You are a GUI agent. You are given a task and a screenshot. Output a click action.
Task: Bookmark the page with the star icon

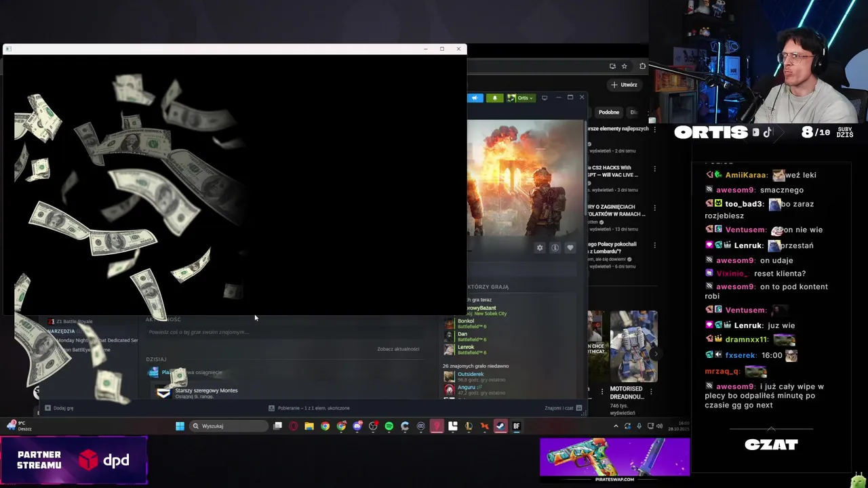tap(625, 66)
